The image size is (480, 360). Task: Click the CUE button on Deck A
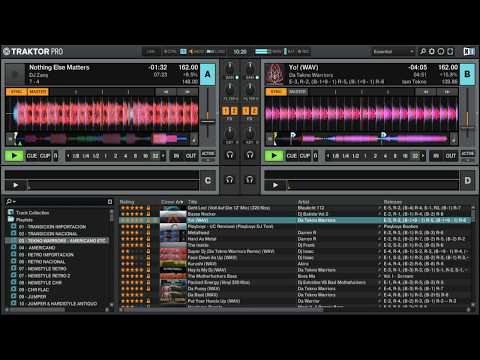coord(32,156)
